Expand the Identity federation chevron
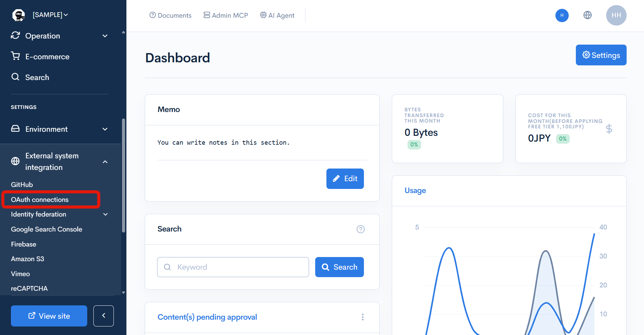Screen dimensions: 644x335 [105, 214]
